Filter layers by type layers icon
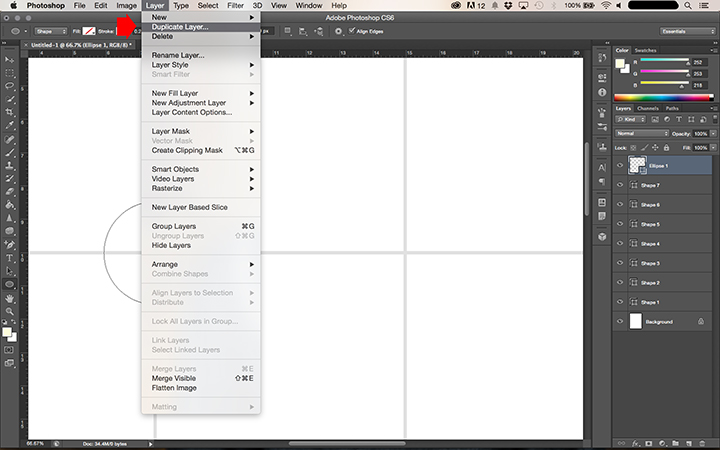Viewport: 720px width, 450px height. 679,119
